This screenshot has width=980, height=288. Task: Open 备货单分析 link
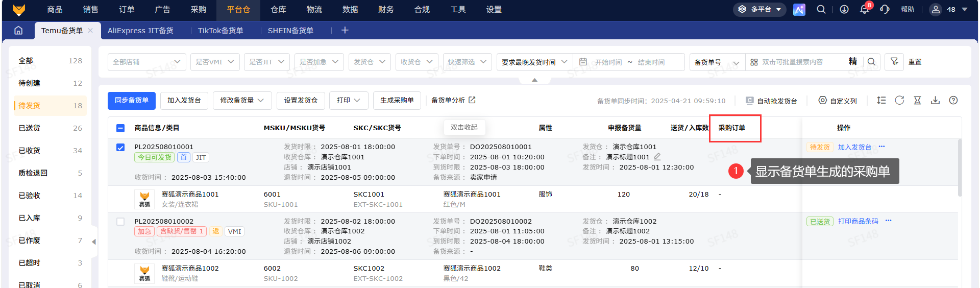point(453,100)
